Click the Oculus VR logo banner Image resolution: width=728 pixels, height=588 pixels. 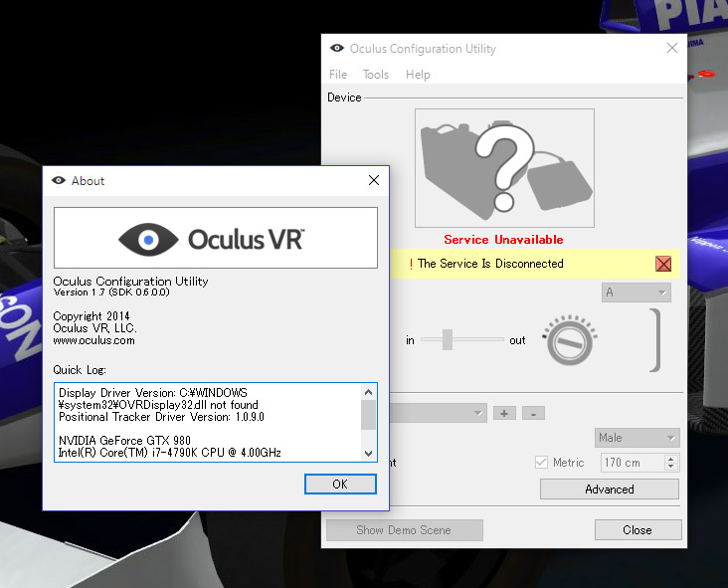tap(215, 238)
